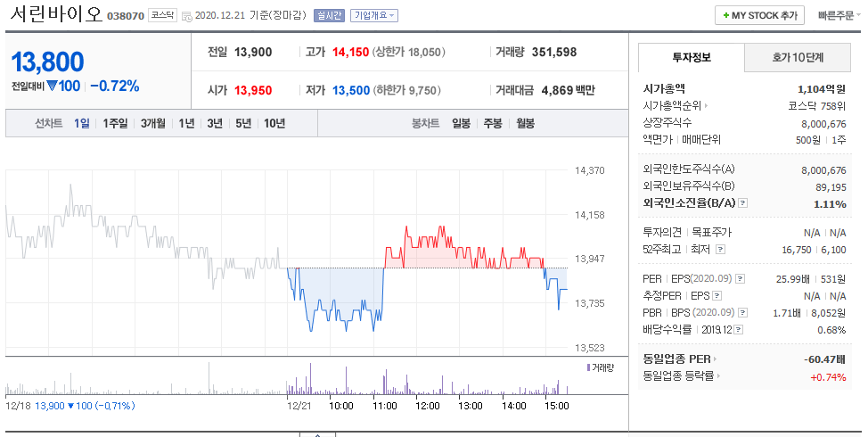Screen dimensions: 868x437
Task: Open help icon beside 배당수익률 2019.12
Action: 739,330
